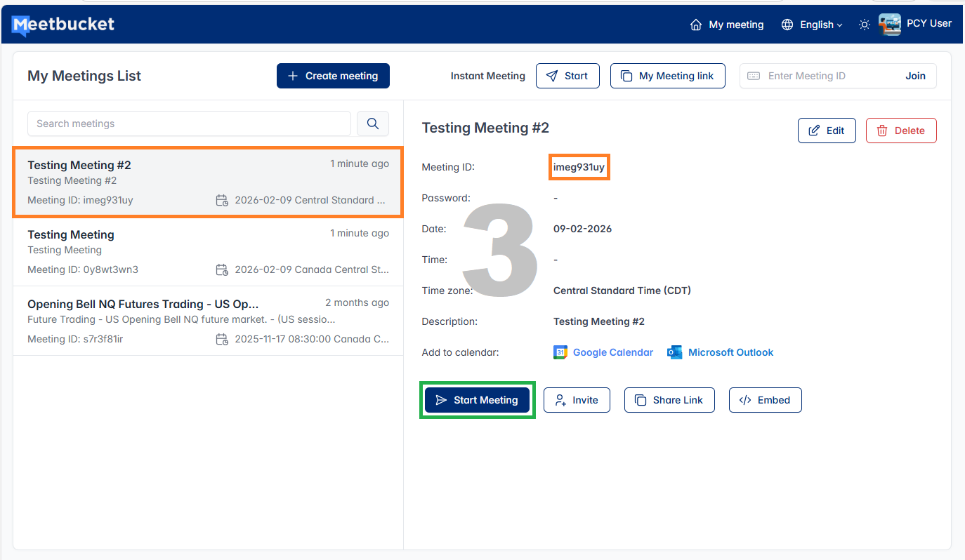Click the PCY User profile avatar
This screenshot has width=965, height=560.
click(890, 25)
